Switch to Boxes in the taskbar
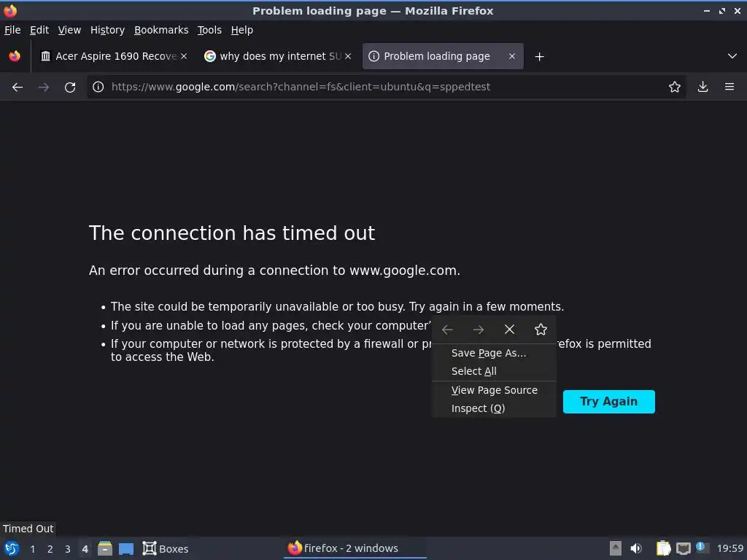Viewport: 747px width, 560px height. point(166,548)
